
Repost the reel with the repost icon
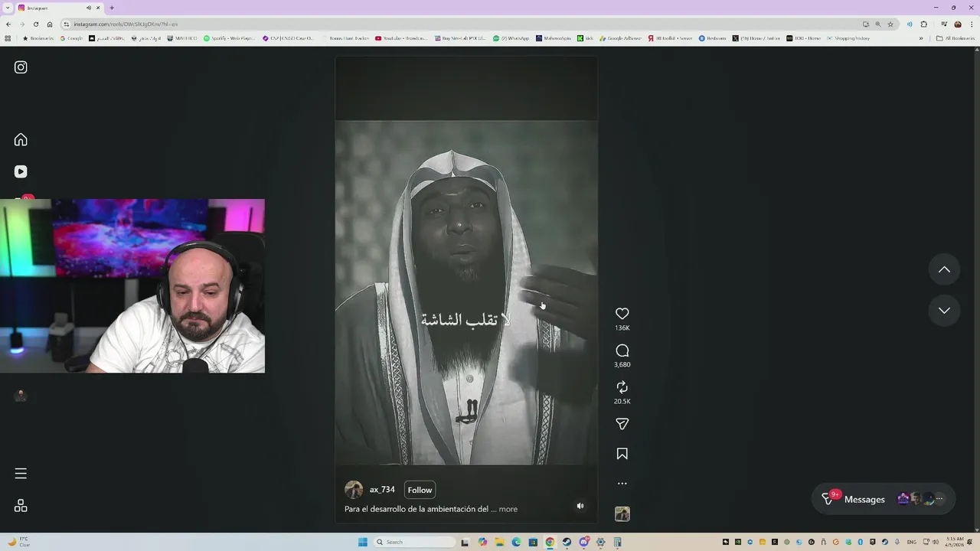622,387
